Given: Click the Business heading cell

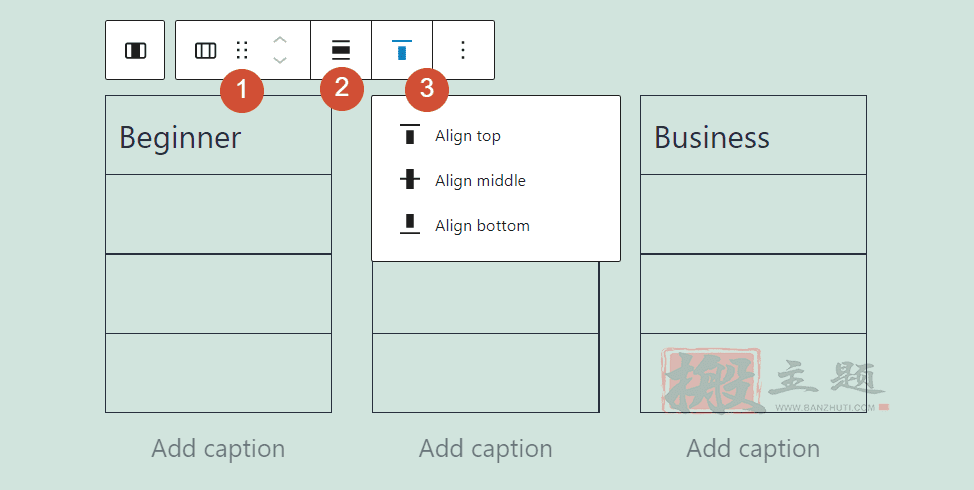Looking at the screenshot, I should coord(753,135).
